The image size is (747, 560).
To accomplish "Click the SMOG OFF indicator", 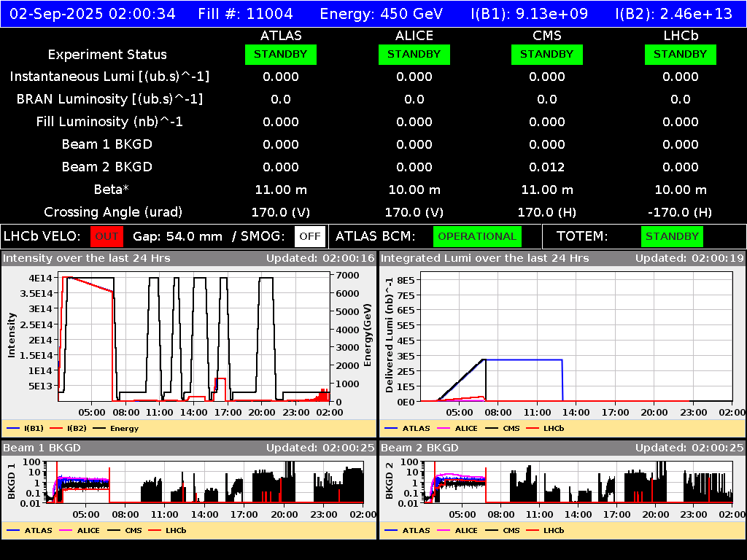I will [309, 237].
